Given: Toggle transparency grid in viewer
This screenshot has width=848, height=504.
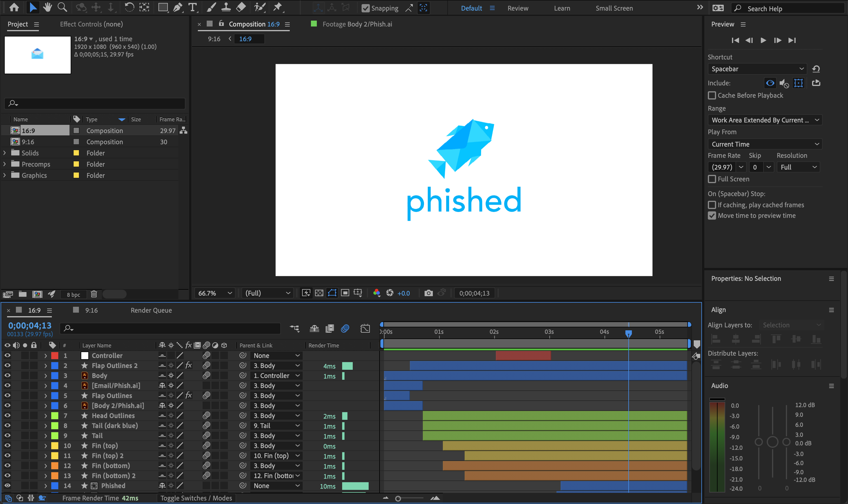Looking at the screenshot, I should 319,293.
